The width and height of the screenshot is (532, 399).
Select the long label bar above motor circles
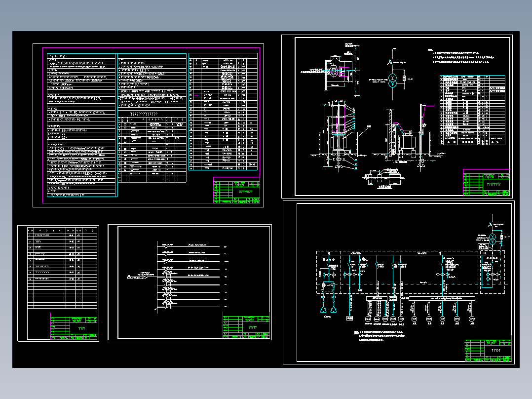coord(442,298)
